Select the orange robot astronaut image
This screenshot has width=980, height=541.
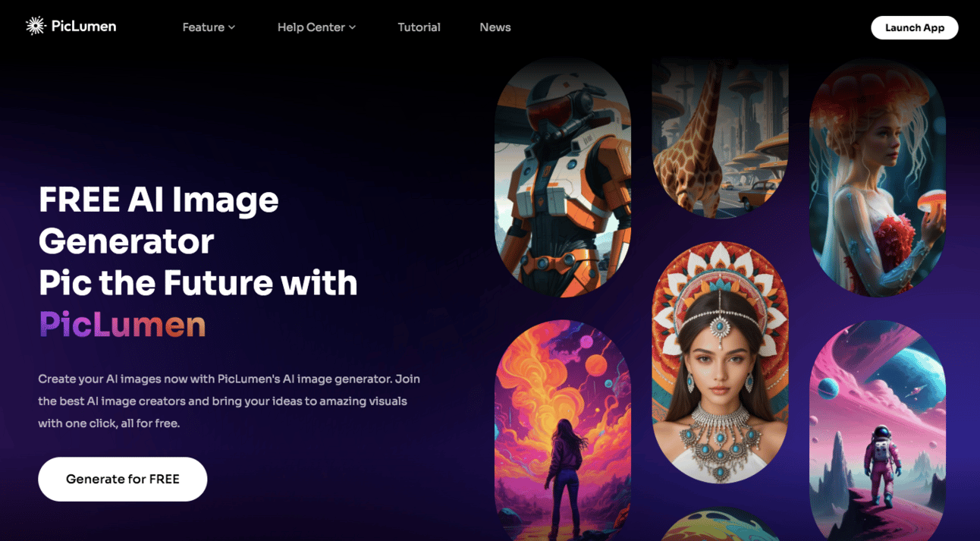coord(562,177)
